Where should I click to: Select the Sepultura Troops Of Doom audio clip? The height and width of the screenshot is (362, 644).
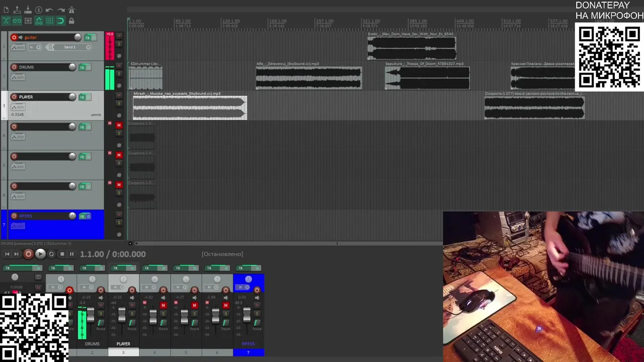pos(427,78)
